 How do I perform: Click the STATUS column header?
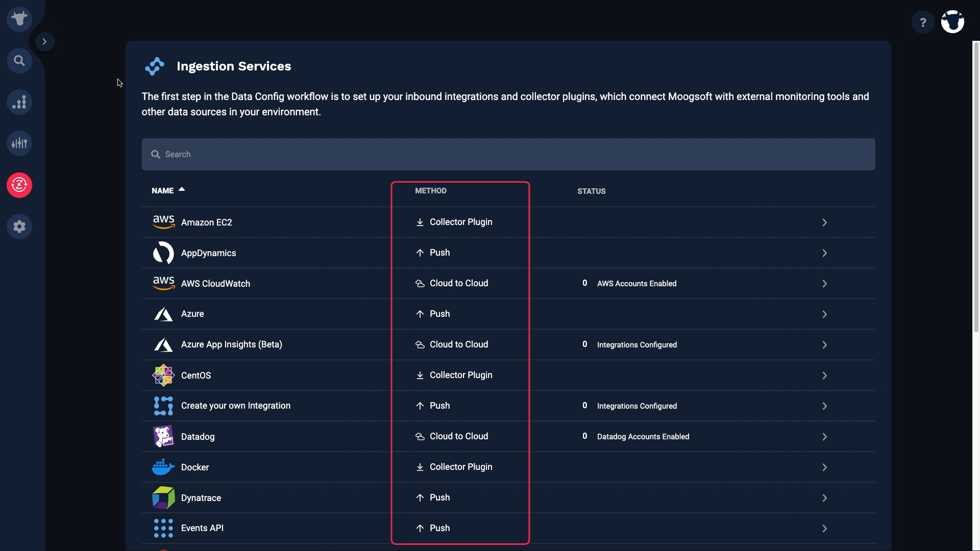point(592,191)
